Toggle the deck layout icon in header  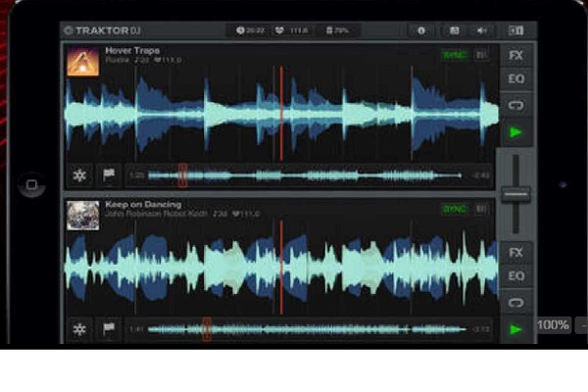point(516,30)
